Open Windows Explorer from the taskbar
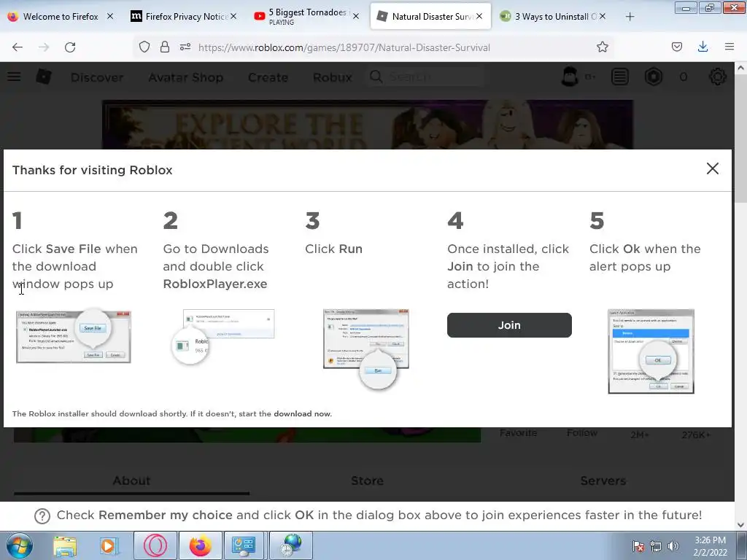 pos(65,546)
